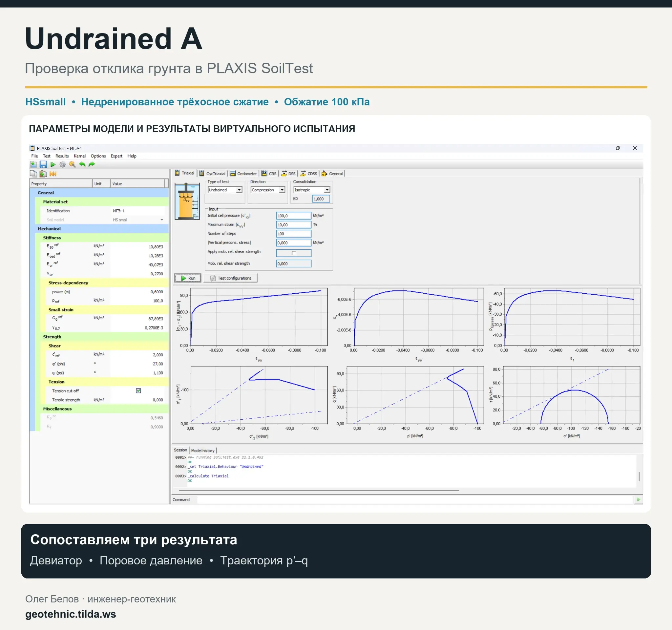Screen dimensions: 672x630
Task: Click the Run button
Action: point(188,278)
